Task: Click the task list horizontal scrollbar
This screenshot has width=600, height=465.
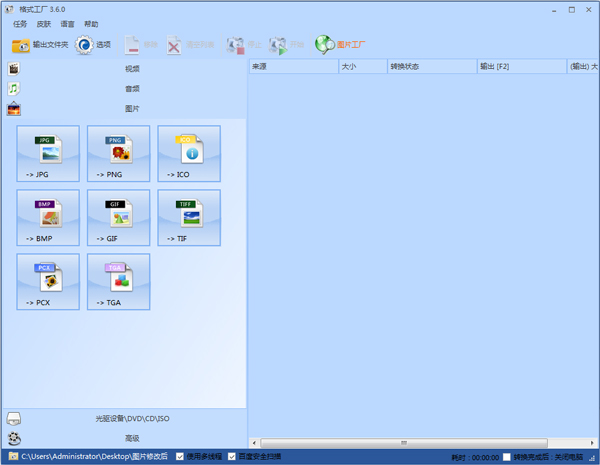Action: click(x=400, y=443)
